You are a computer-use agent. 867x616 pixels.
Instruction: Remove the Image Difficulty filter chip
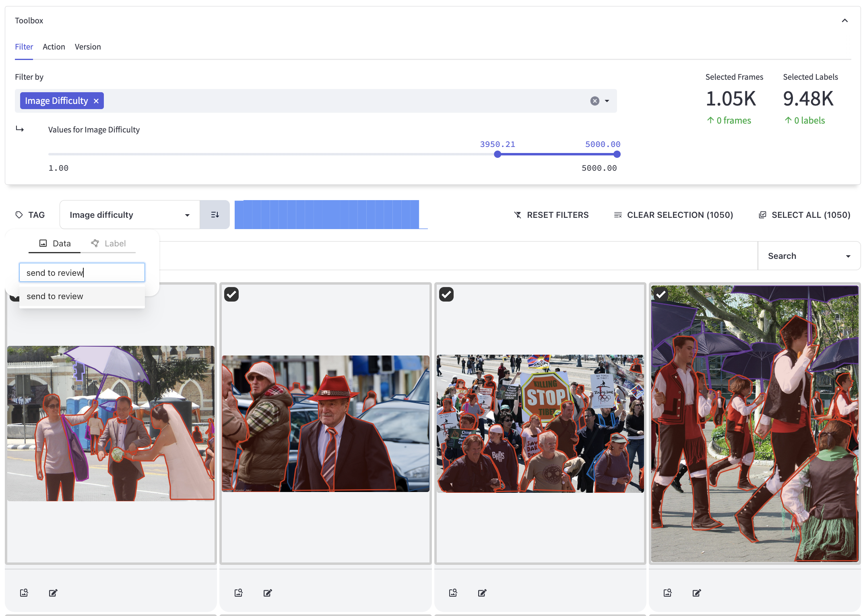pyautogui.click(x=96, y=101)
